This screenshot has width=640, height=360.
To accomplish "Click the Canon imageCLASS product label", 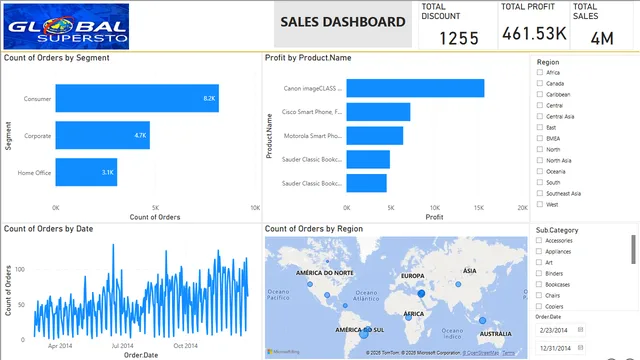I will pyautogui.click(x=313, y=88).
